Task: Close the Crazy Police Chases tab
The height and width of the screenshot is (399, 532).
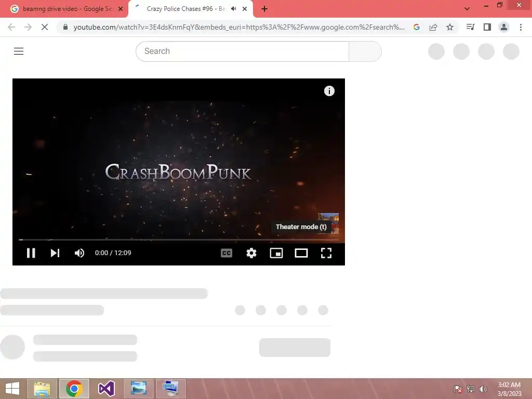Action: 245,9
